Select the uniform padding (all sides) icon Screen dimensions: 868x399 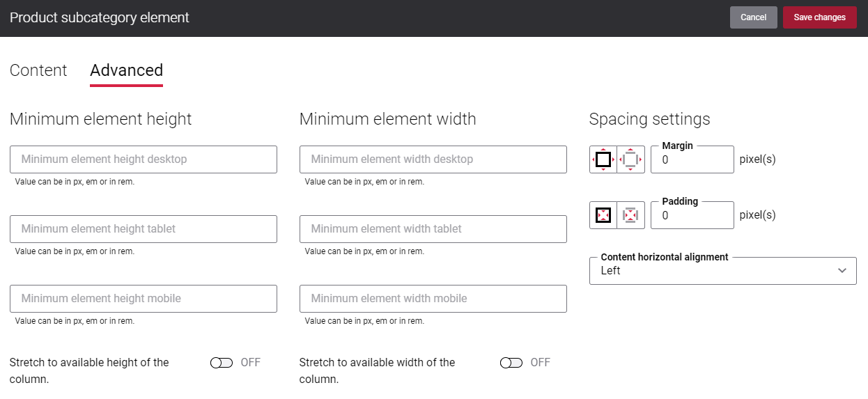coord(603,215)
